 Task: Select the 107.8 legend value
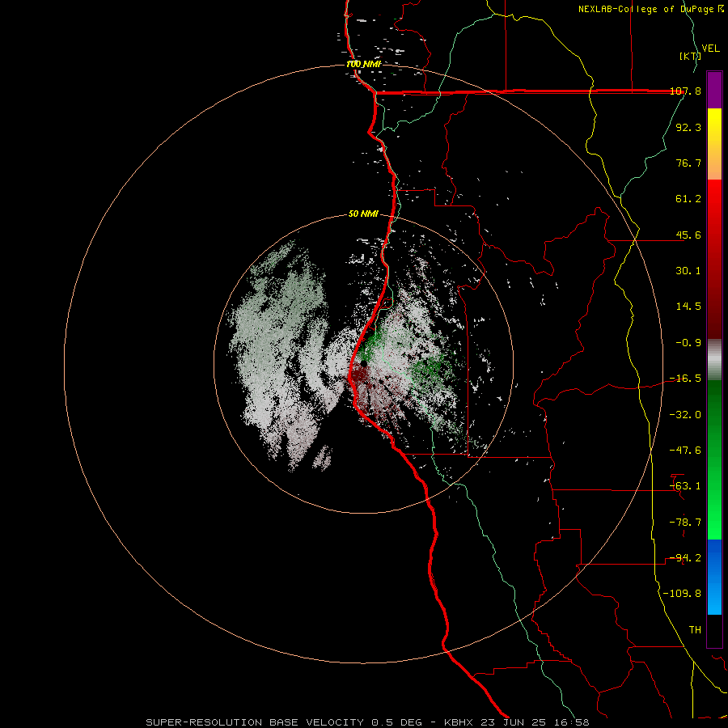pyautogui.click(x=685, y=91)
